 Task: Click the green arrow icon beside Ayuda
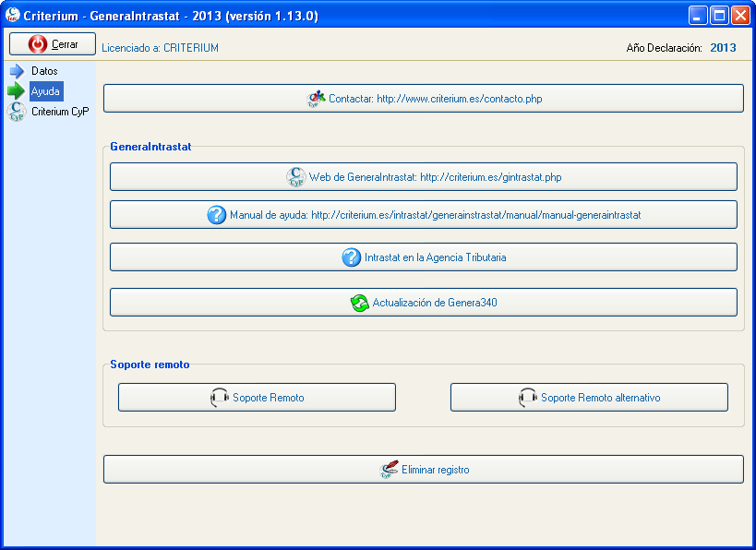[16, 90]
